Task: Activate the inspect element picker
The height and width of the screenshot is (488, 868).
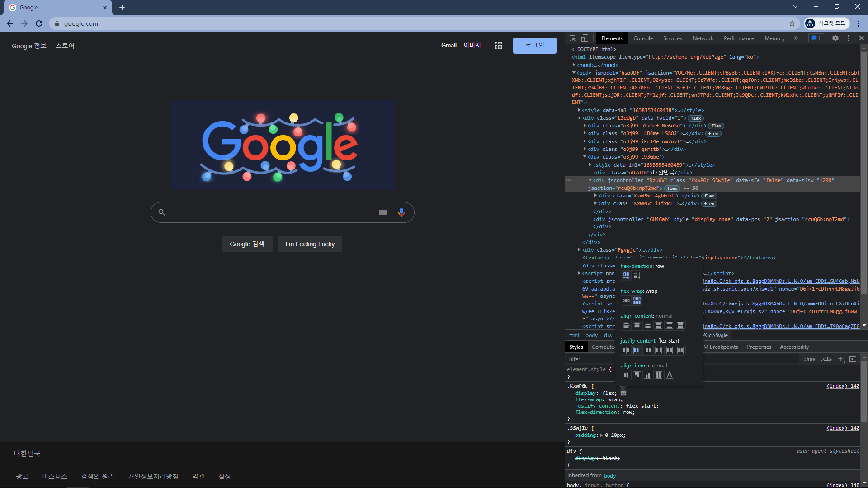Action: tap(573, 38)
